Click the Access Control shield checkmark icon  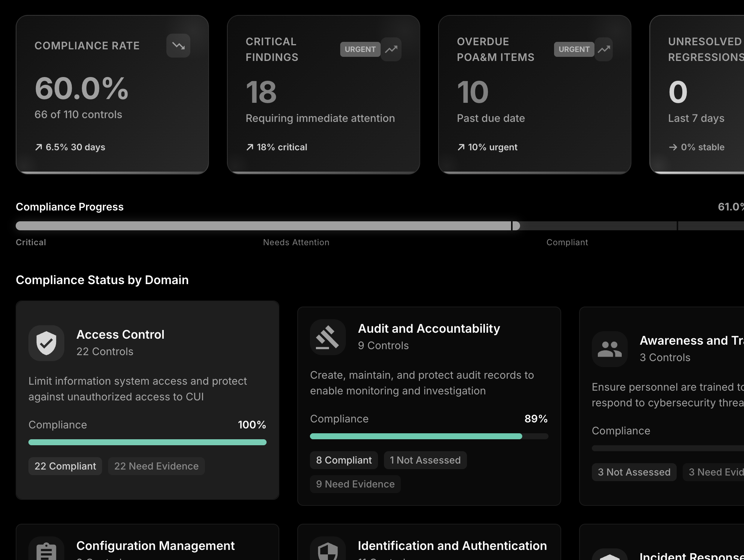click(46, 343)
